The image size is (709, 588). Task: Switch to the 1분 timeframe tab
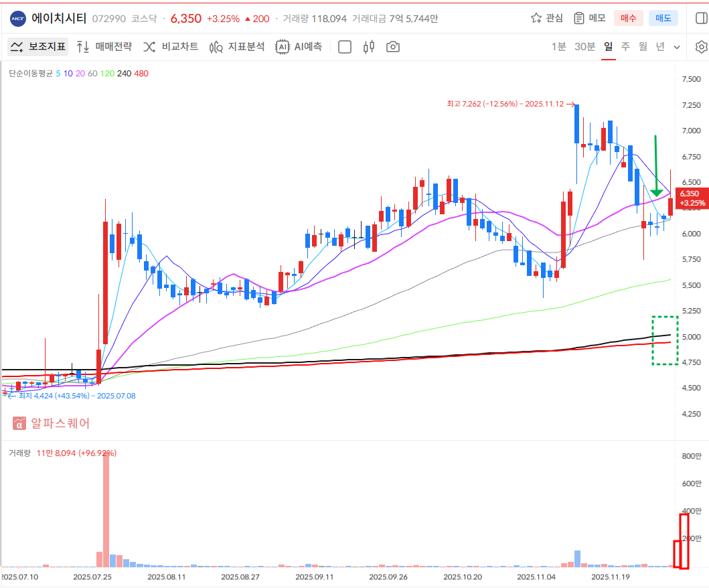(558, 47)
